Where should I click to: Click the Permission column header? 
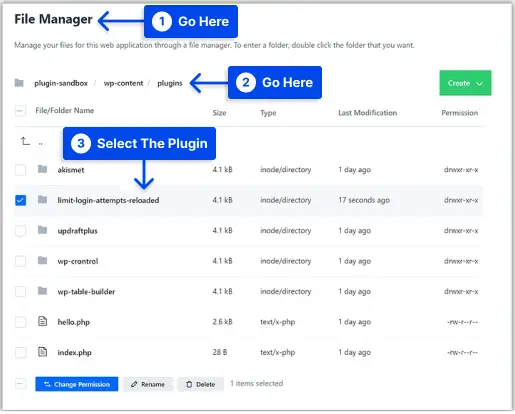point(459,113)
